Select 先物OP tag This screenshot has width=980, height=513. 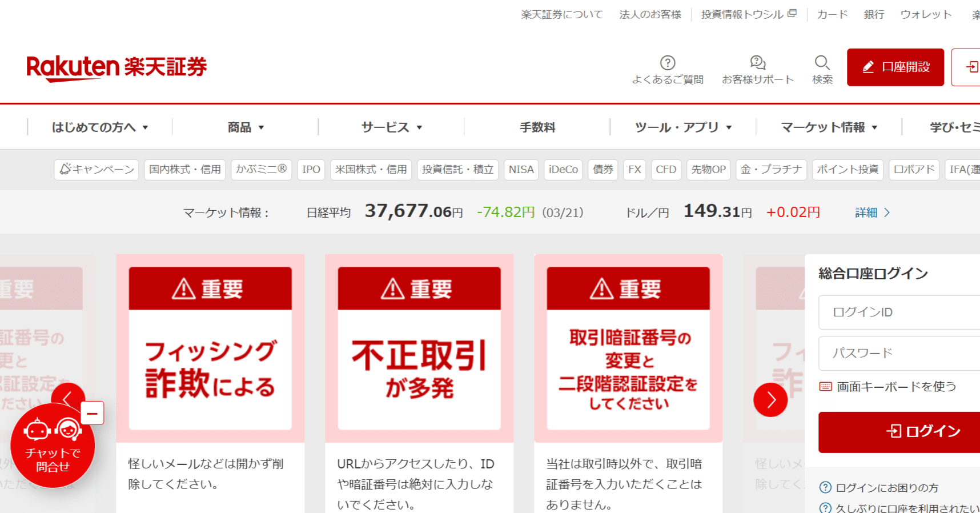click(x=709, y=170)
